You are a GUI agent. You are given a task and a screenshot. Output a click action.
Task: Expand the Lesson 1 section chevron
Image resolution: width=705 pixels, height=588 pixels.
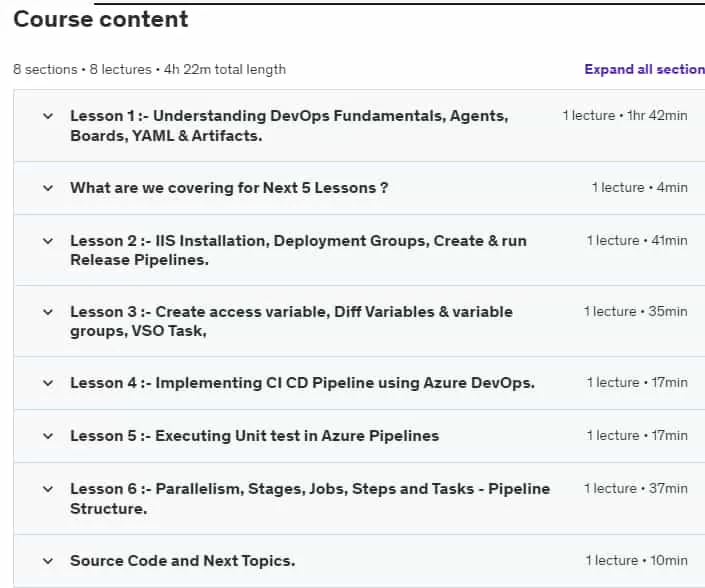pyautogui.click(x=48, y=116)
